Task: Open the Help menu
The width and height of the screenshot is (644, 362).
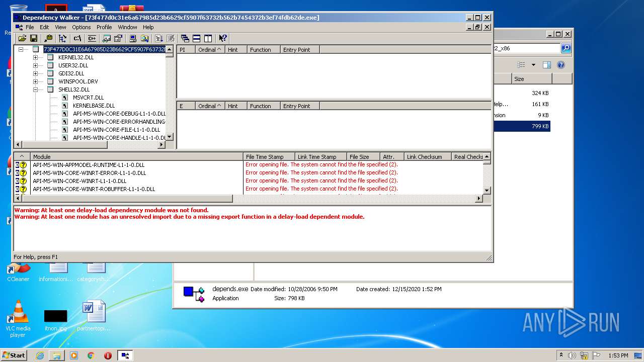Action: [x=148, y=27]
